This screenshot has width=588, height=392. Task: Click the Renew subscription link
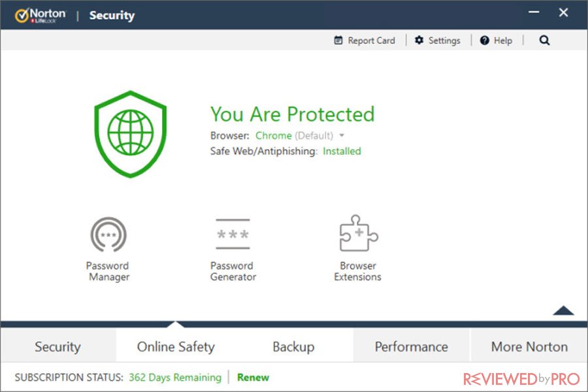[x=253, y=378]
